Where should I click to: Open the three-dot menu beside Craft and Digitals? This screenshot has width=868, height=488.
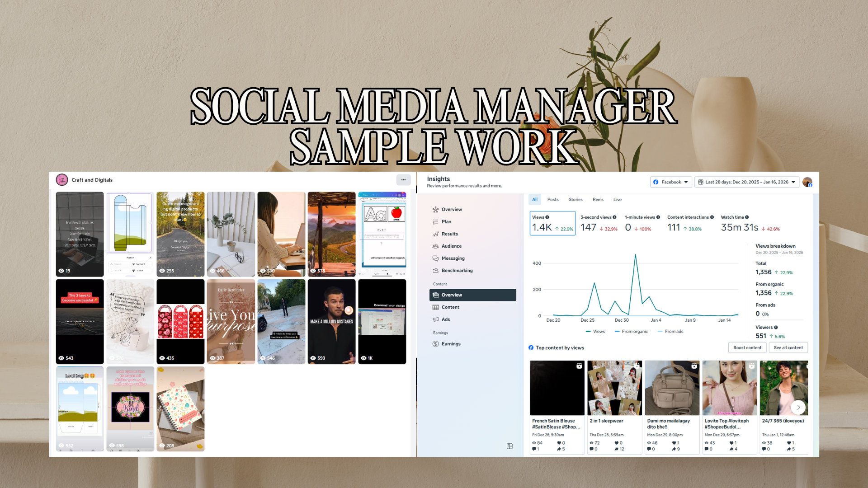pos(403,180)
